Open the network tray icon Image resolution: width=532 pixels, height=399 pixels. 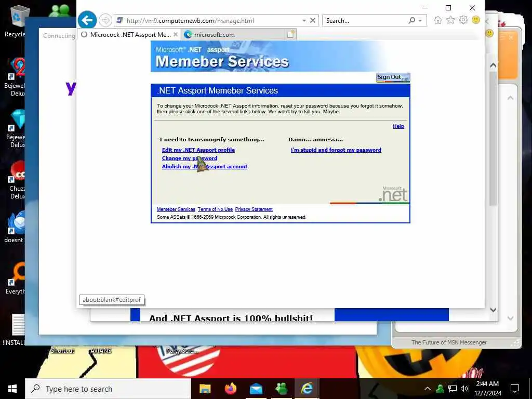point(453,389)
